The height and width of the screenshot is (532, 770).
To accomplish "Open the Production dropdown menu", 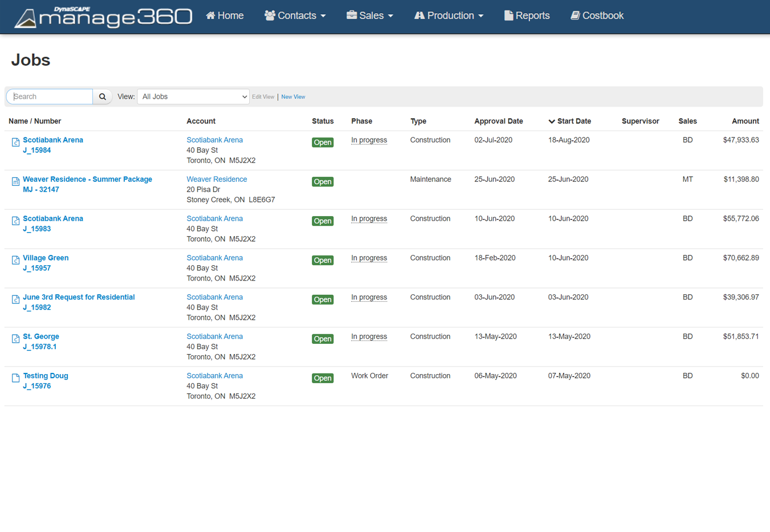I will click(449, 16).
